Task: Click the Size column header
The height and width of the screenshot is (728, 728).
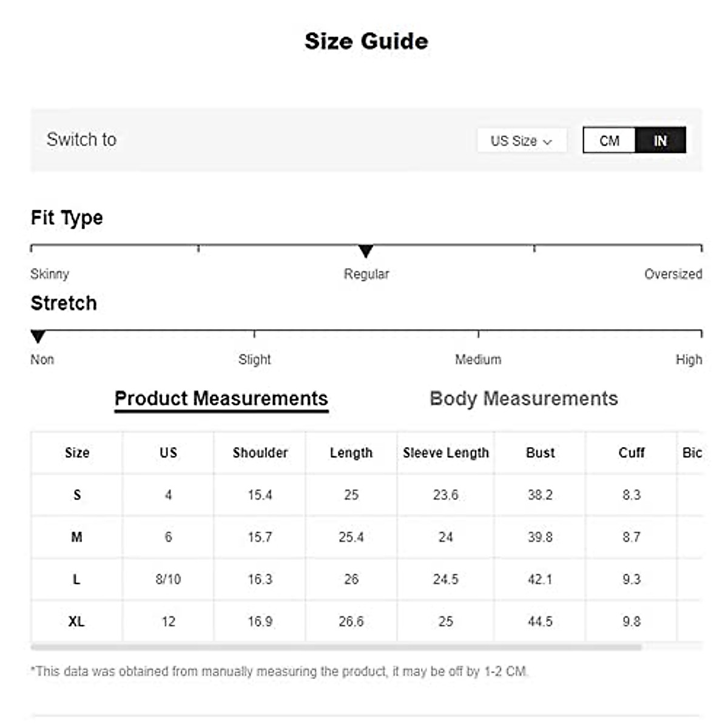Action: [77, 453]
